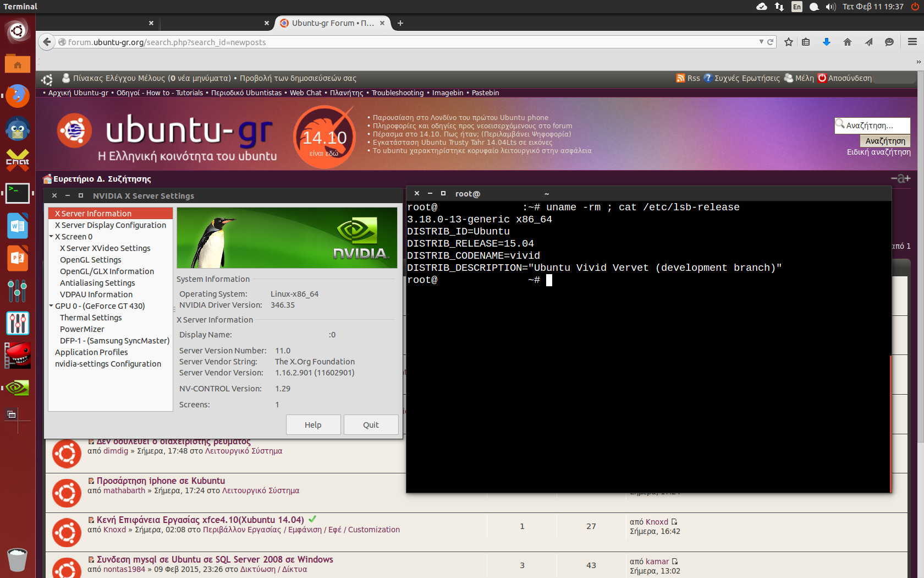The height and width of the screenshot is (578, 924).
Task: Collapse the GPU 0 GeForce GT 430 node
Action: [51, 306]
